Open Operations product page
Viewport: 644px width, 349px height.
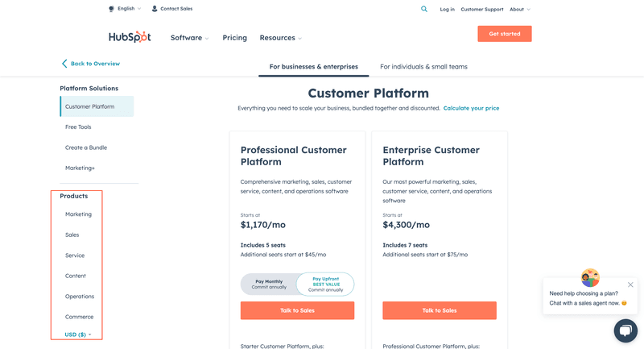point(79,297)
